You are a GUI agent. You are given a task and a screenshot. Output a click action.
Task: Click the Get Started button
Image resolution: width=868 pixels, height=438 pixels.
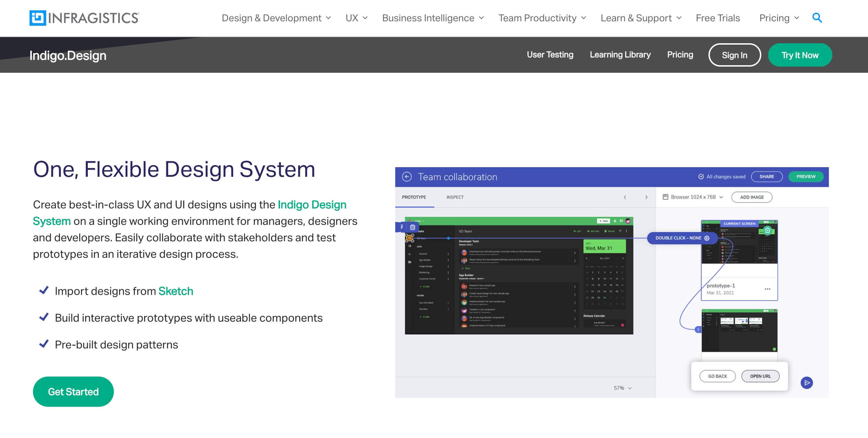tap(73, 392)
